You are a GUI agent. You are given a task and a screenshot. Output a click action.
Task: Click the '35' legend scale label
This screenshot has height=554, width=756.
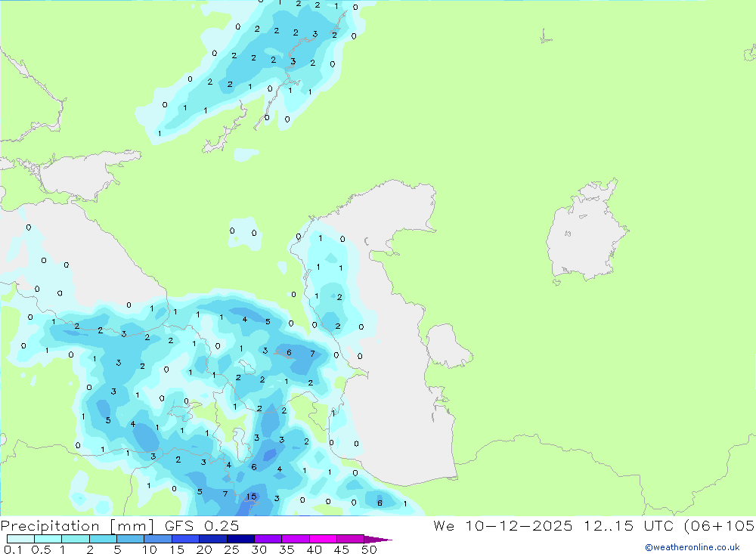(x=287, y=549)
